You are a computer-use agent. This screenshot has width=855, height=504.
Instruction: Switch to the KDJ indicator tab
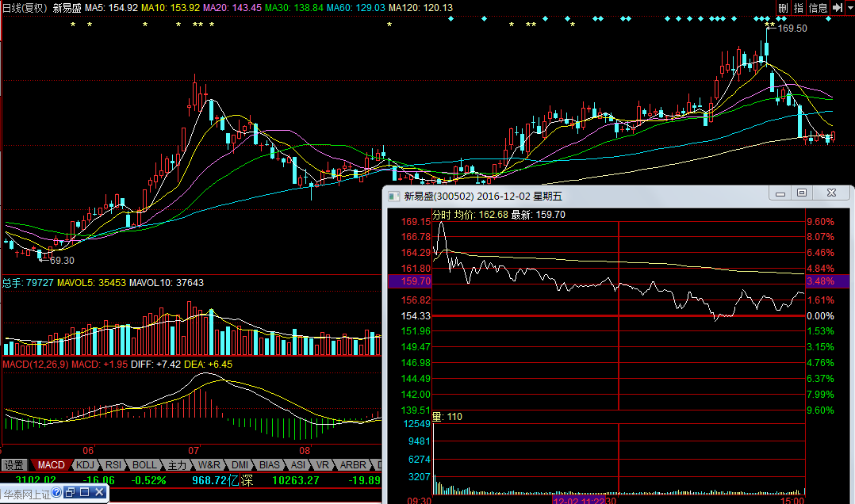(85, 464)
